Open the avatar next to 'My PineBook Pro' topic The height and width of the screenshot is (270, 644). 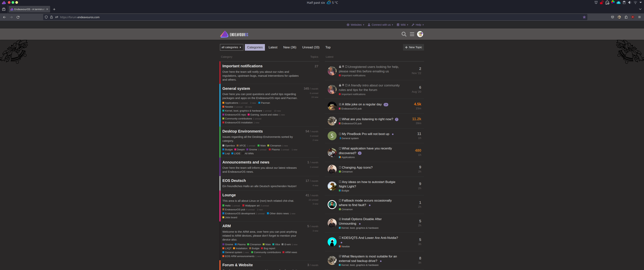click(x=332, y=136)
